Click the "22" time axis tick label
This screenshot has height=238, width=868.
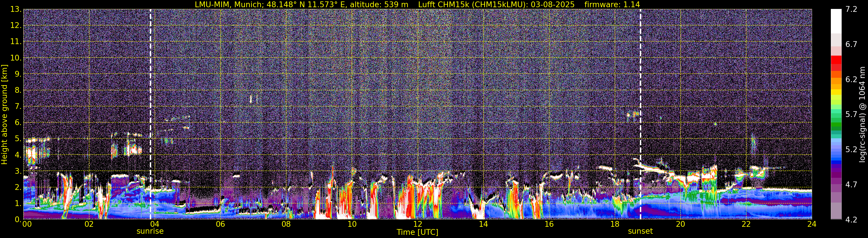click(746, 224)
